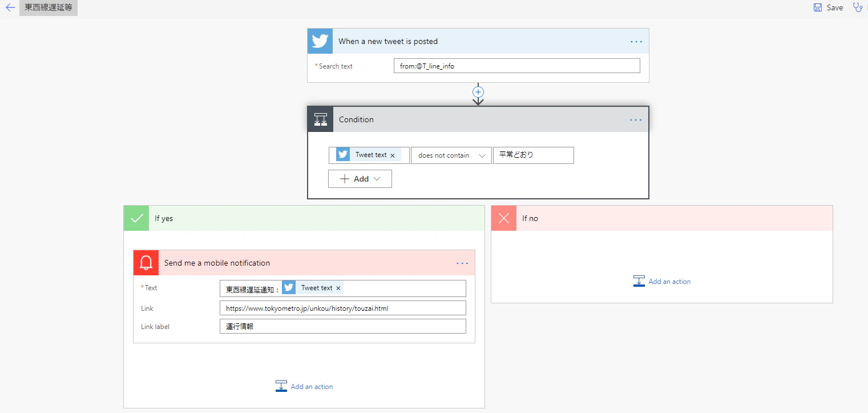
Task: Open the Condition card's ellipsis menu
Action: pyautogui.click(x=636, y=119)
